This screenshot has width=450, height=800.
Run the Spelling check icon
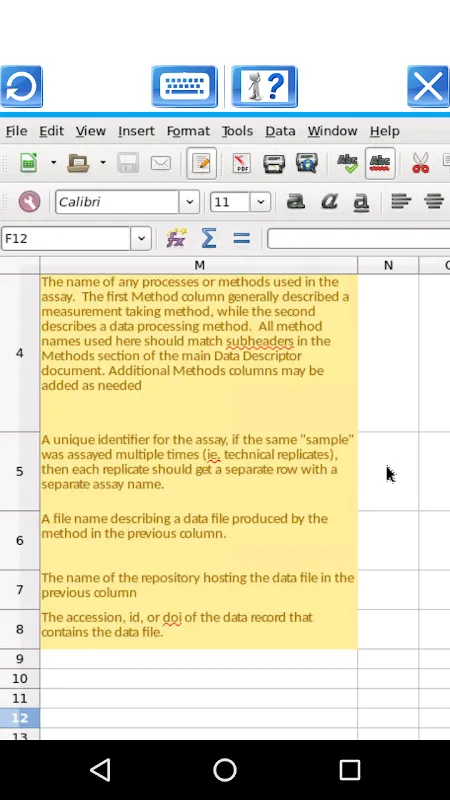pyautogui.click(x=348, y=163)
